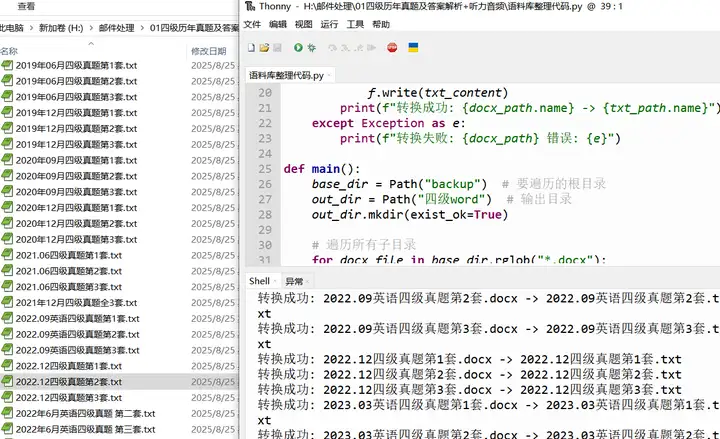Switch to the 异常 tab

pyautogui.click(x=294, y=281)
